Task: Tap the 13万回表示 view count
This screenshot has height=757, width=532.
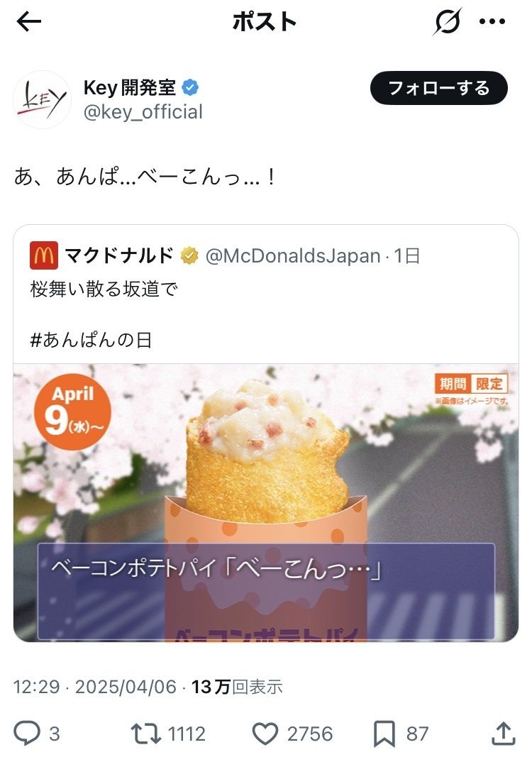Action: click(x=237, y=687)
